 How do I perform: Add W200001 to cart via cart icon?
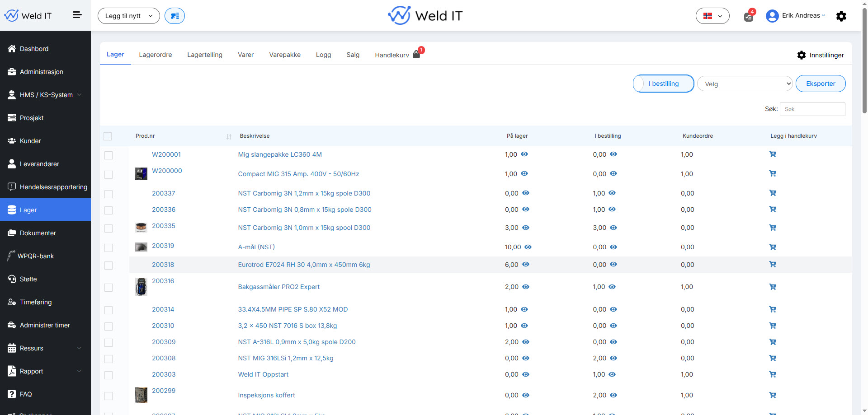tap(772, 154)
